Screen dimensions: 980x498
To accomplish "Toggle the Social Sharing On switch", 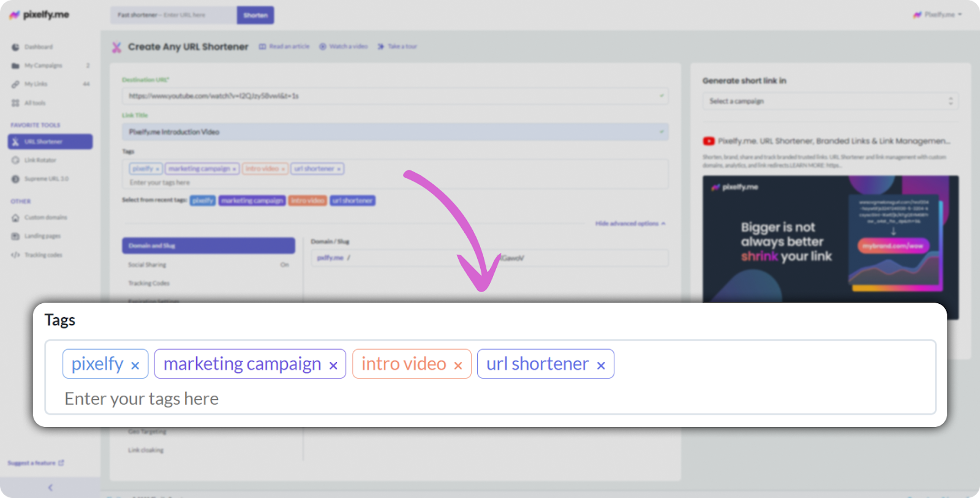I will click(285, 265).
